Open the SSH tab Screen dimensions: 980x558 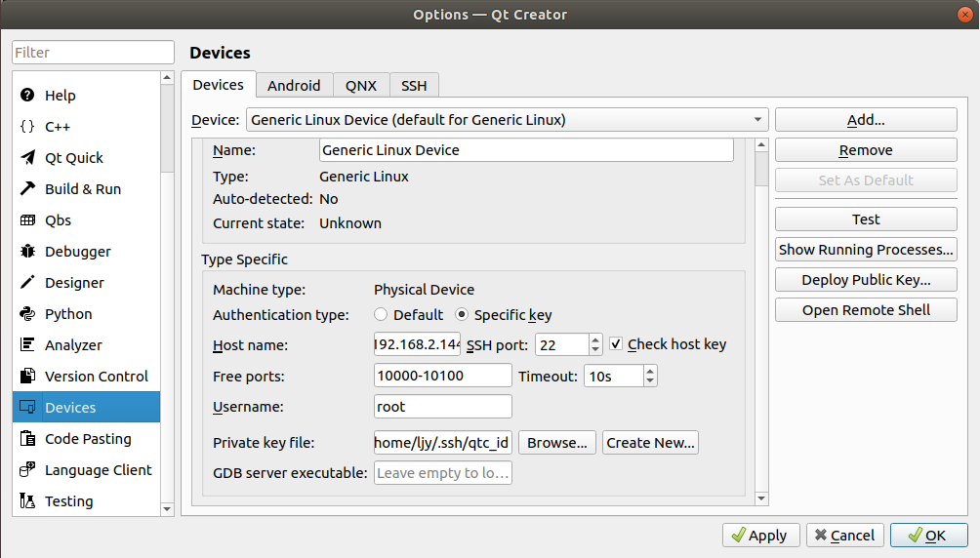click(x=414, y=85)
